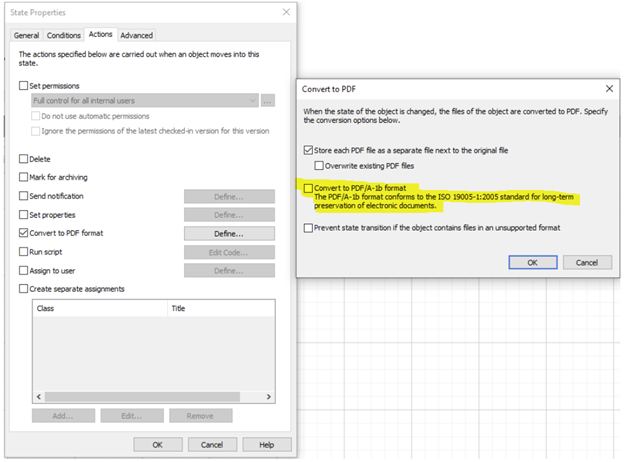
Task: Click the Class column header
Action: coord(100,308)
